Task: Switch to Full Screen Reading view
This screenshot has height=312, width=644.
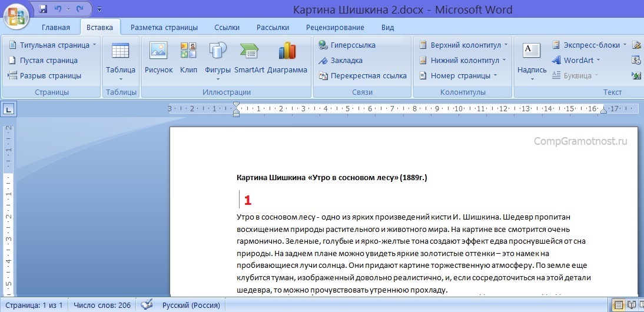Action: pos(632,305)
